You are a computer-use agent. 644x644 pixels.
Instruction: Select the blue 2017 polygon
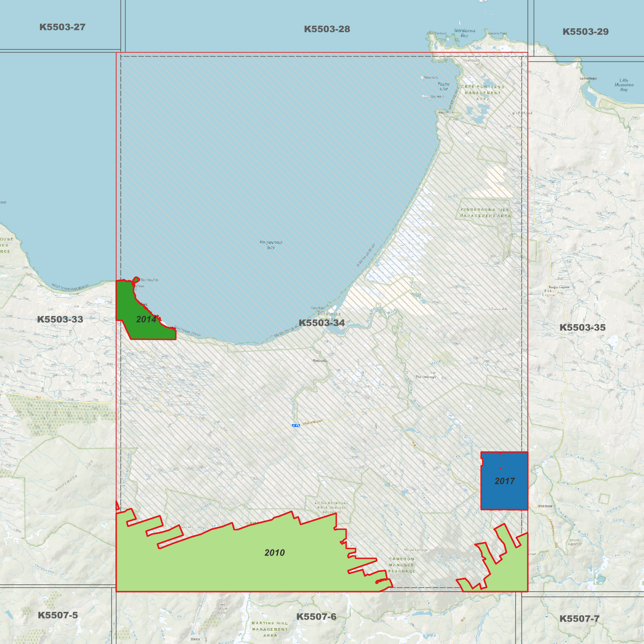click(x=504, y=481)
